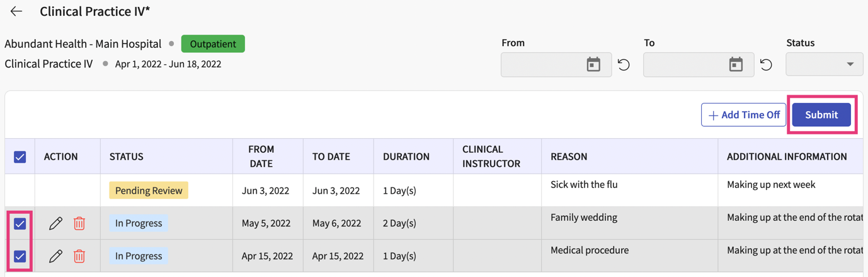Image resolution: width=868 pixels, height=277 pixels.
Task: Sort by the Status column header
Action: (127, 156)
